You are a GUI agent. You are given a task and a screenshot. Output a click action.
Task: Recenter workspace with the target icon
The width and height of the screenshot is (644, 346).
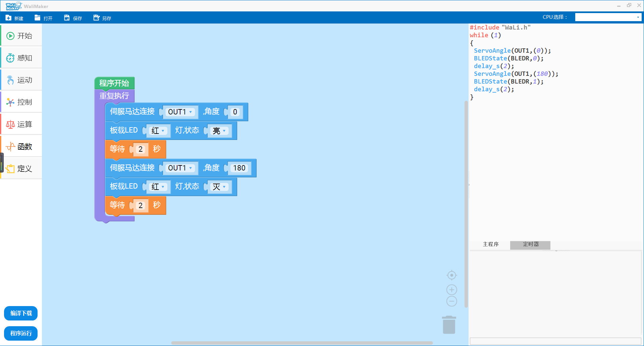452,275
